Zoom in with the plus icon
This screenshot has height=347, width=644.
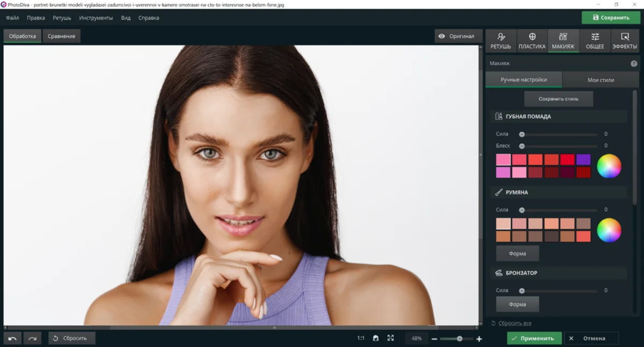[479, 339]
